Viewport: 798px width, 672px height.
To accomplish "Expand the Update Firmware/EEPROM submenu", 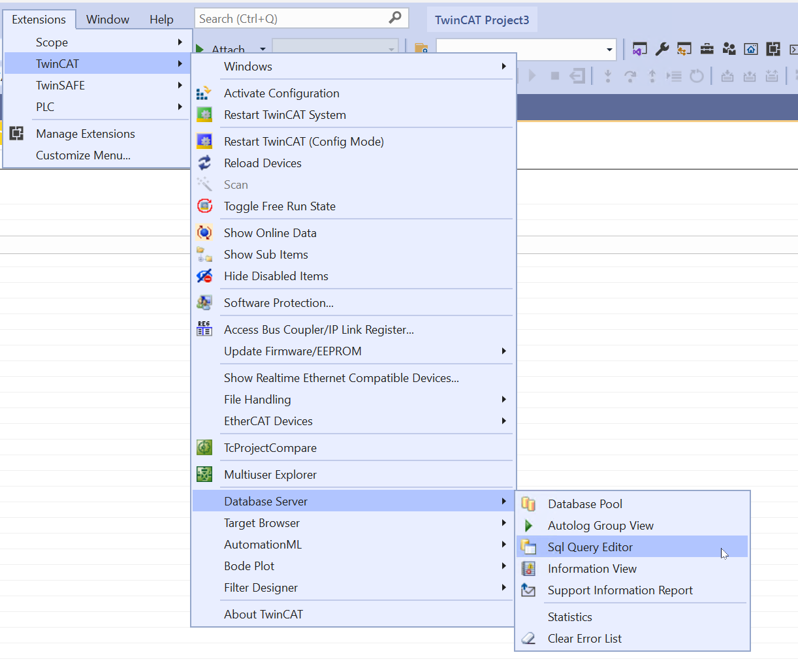I will click(x=503, y=351).
